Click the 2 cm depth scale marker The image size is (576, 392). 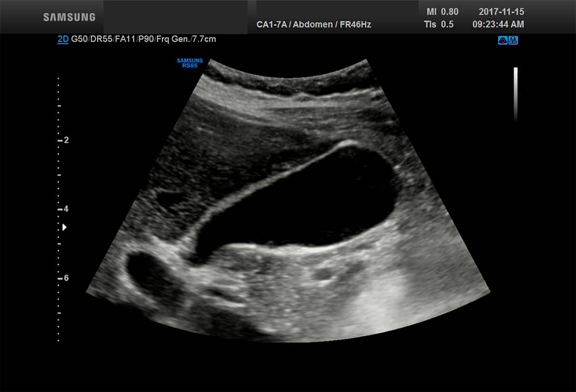point(66,140)
